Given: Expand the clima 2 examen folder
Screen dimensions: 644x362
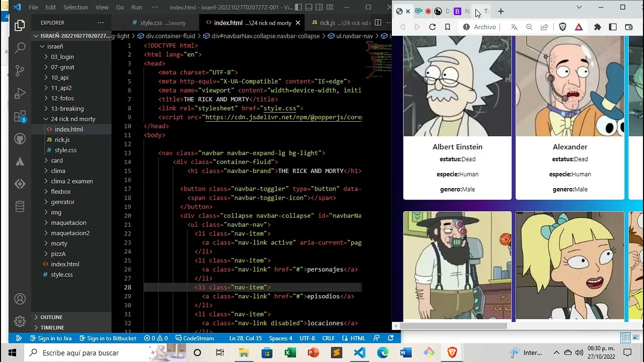Looking at the screenshot, I should coord(71,181).
